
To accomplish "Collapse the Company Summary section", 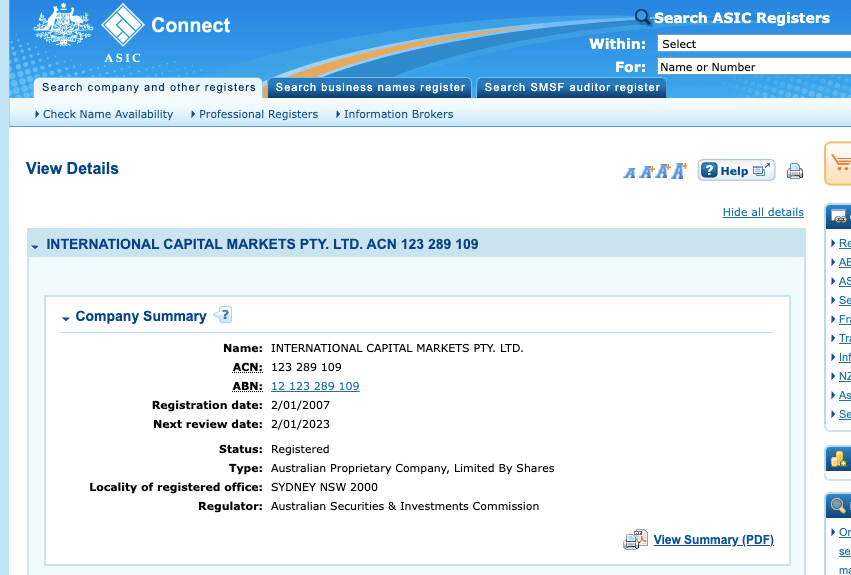I will tap(66, 319).
